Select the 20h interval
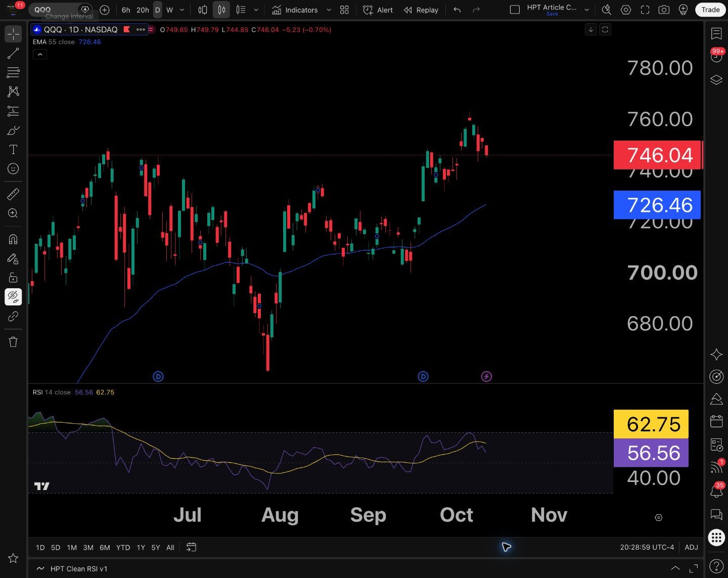 pos(143,10)
